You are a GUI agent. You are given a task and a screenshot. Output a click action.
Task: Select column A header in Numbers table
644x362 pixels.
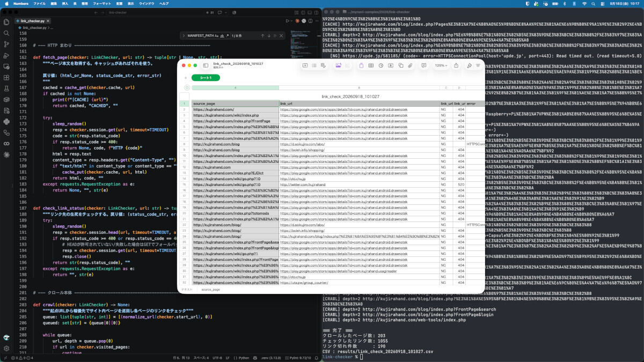point(235,87)
